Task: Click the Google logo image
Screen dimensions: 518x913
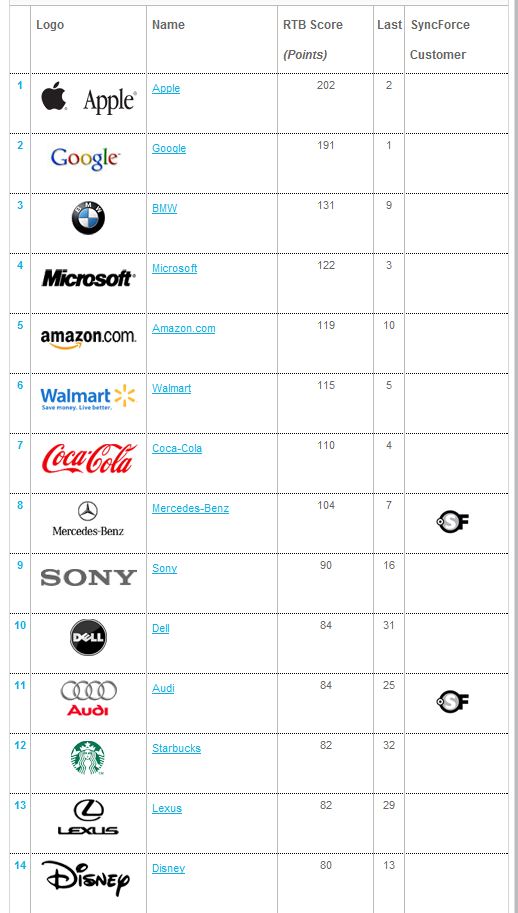Action: [x=86, y=158]
